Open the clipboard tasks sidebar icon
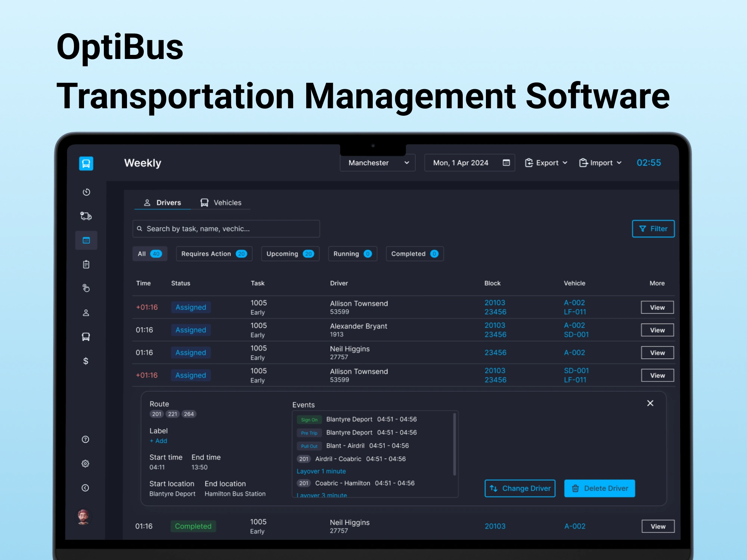 pos(86,264)
